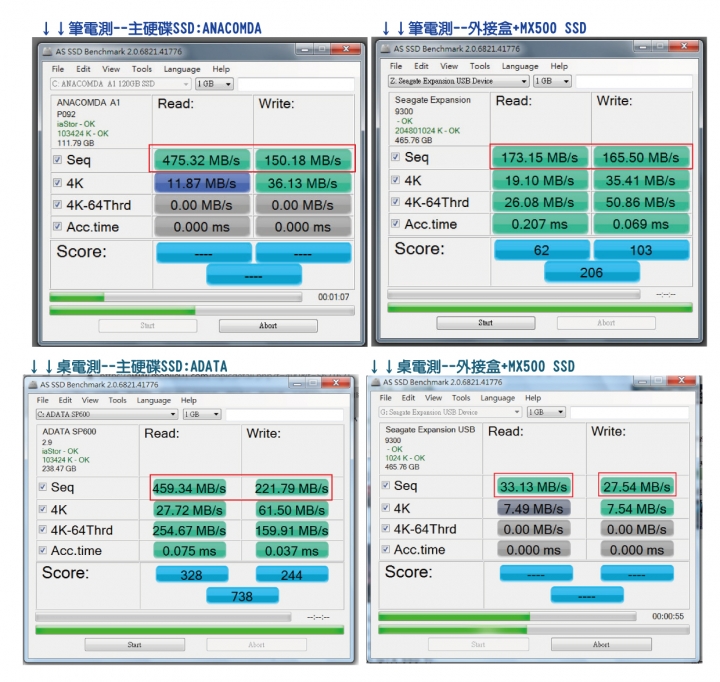The width and height of the screenshot is (720, 682).
Task: Click upper progress bar in ANACOMDA window
Action: [176, 298]
